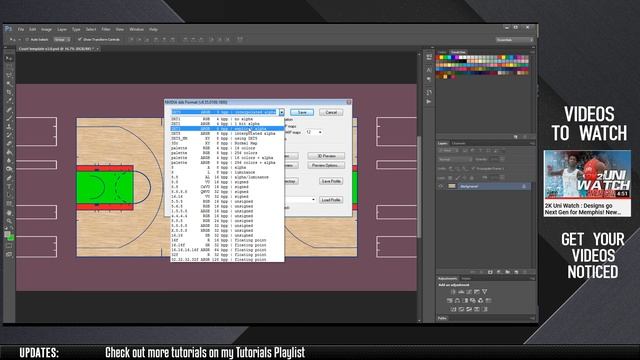The image size is (640, 360).
Task: Select the Crop tool
Action: click(9, 92)
